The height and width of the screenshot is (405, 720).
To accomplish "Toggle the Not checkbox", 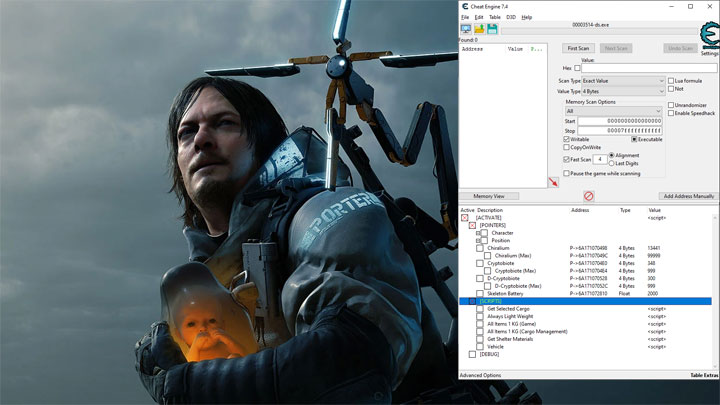I will click(671, 89).
